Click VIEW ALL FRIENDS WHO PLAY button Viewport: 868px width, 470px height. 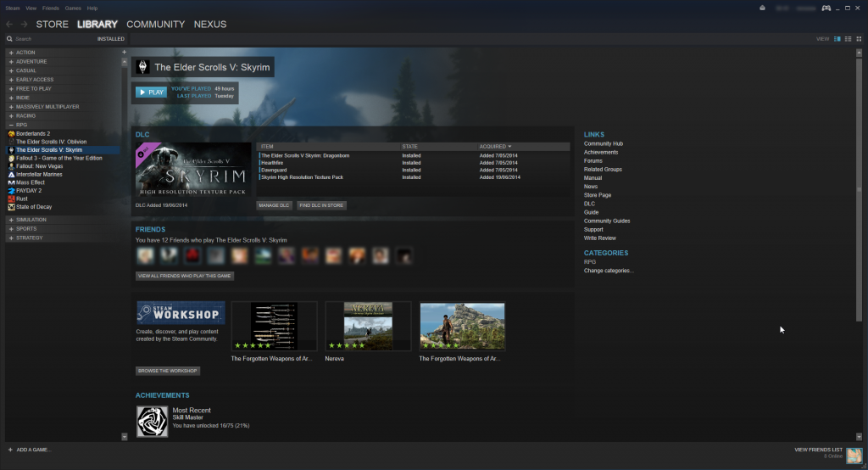click(184, 276)
